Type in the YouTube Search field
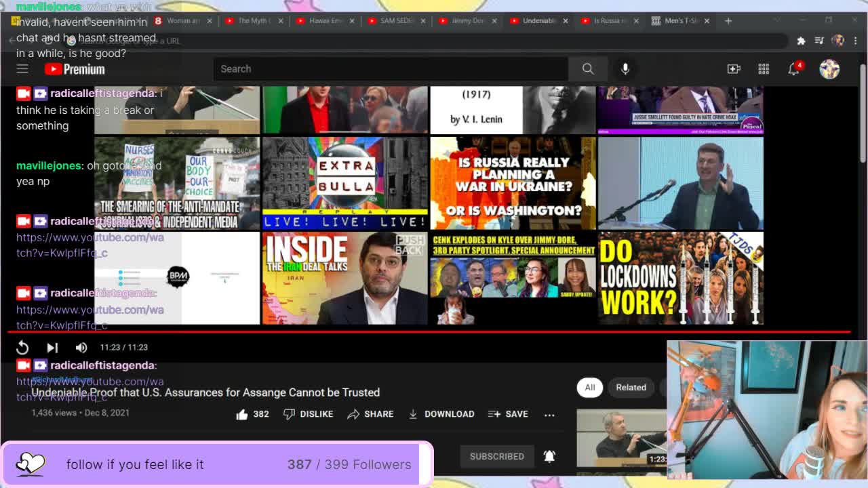The height and width of the screenshot is (488, 868). (391, 68)
